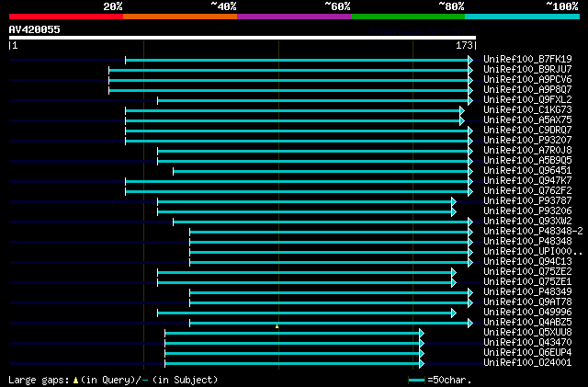This screenshot has width=588, height=387.
Task: Click UniRef100_A7R0J8 label
Action: (527, 151)
